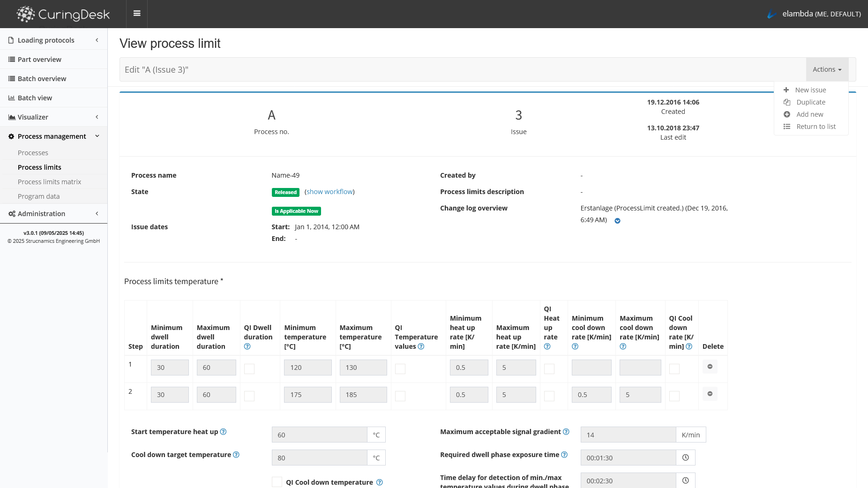Open Batch overview in sidebar
868x488 pixels.
(x=42, y=79)
